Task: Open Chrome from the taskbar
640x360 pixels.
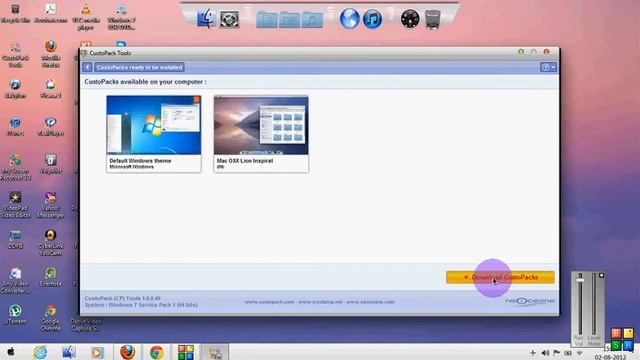Action: tap(156, 352)
